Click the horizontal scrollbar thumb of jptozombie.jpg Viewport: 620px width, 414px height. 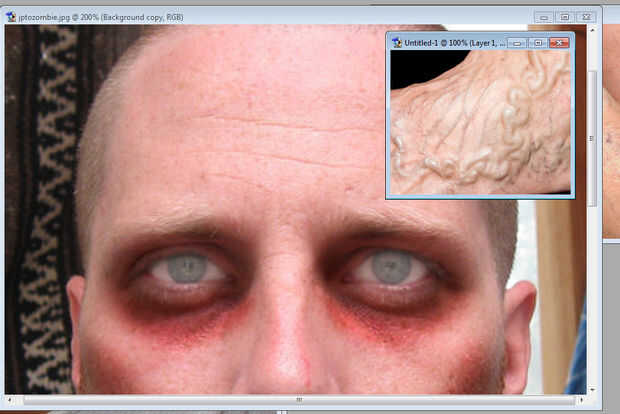(x=299, y=400)
